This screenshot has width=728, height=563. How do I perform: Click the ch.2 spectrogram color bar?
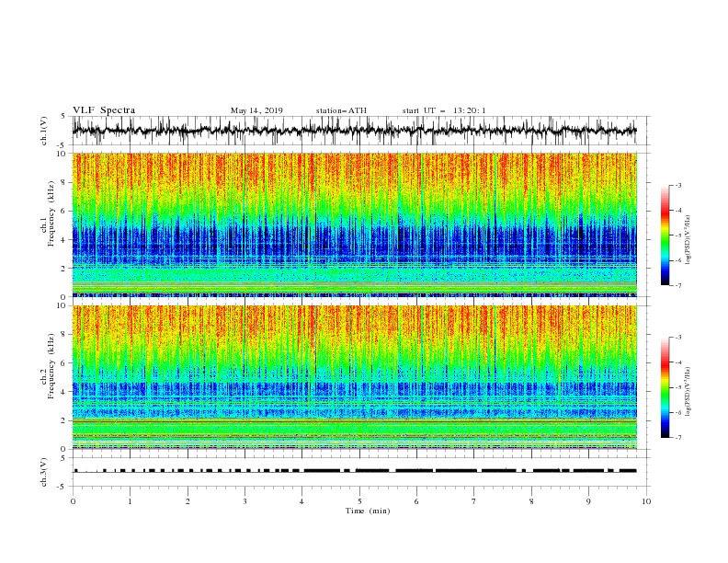coord(665,387)
